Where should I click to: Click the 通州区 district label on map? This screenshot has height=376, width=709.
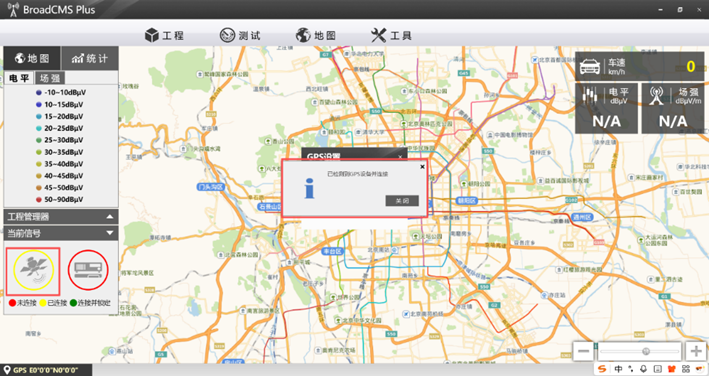click(x=582, y=217)
